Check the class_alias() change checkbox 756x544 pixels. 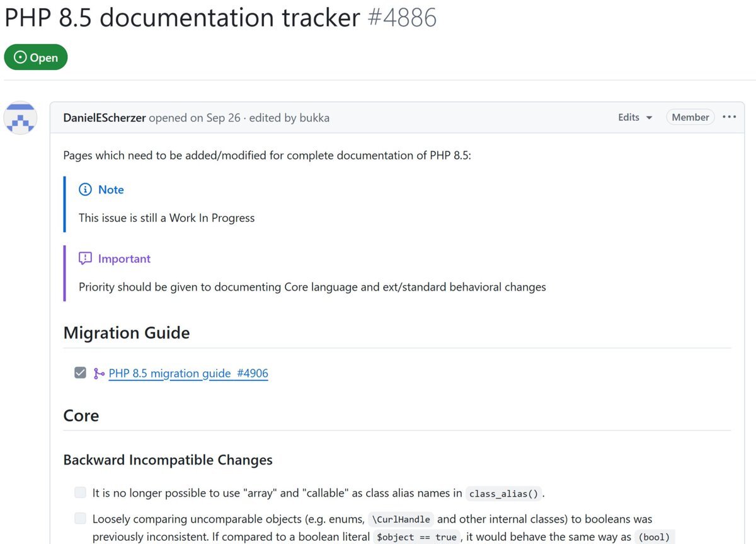80,492
